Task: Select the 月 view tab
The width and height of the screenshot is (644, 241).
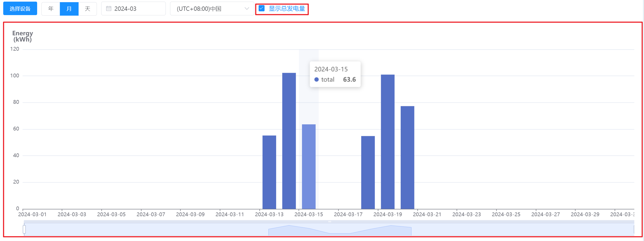Action: coord(69,9)
